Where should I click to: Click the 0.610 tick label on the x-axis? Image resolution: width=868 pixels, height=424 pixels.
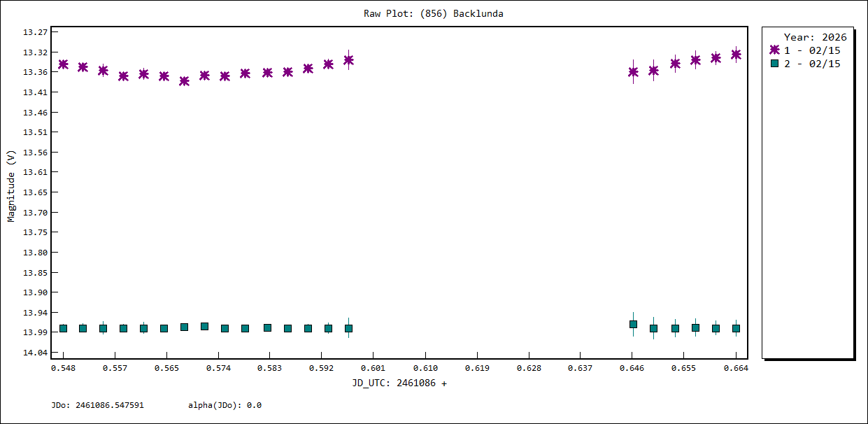click(425, 368)
